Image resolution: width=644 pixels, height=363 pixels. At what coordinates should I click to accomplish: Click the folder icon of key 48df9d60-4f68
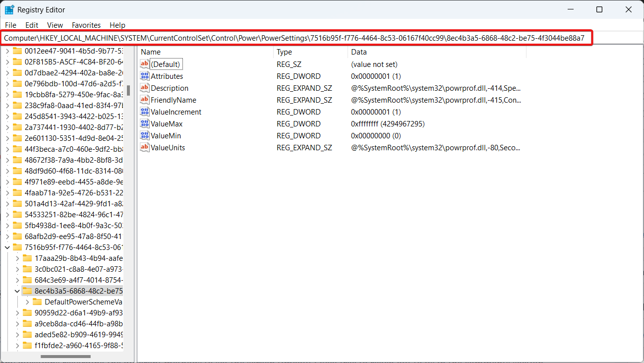(17, 171)
